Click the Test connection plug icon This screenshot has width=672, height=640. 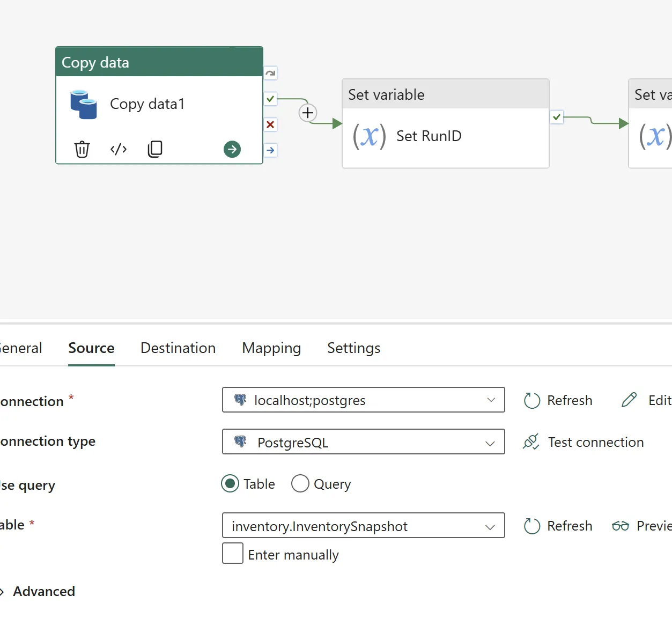point(531,442)
